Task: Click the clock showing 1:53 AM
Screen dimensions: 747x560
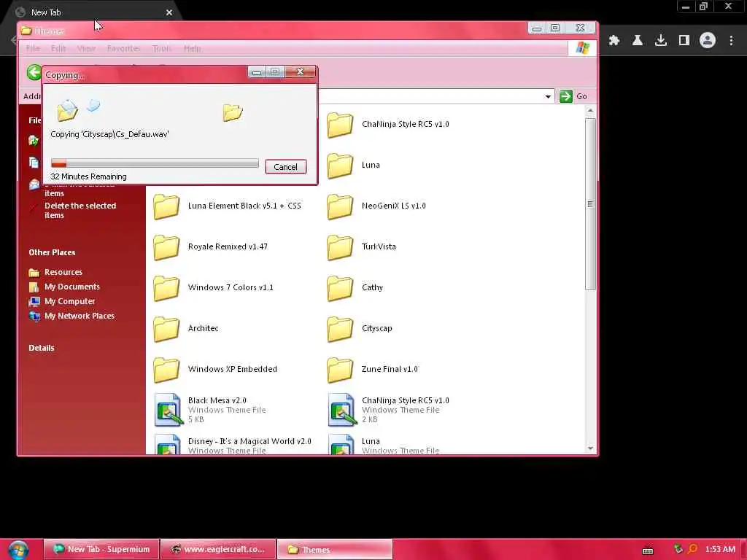Action: click(720, 549)
